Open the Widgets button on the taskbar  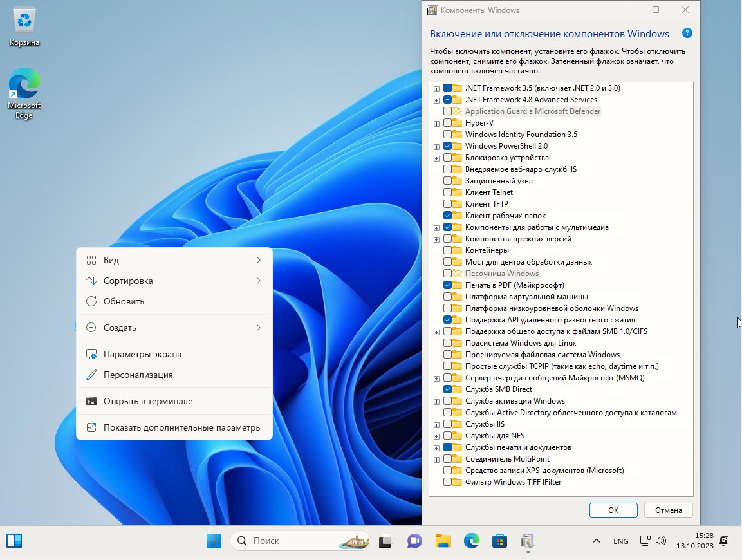click(14, 541)
